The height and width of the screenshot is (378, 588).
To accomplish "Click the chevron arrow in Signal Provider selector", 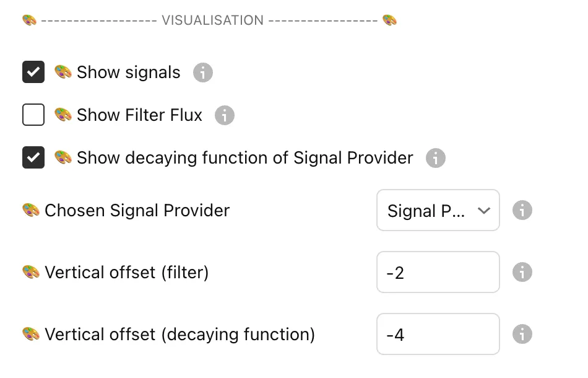I will [x=484, y=211].
